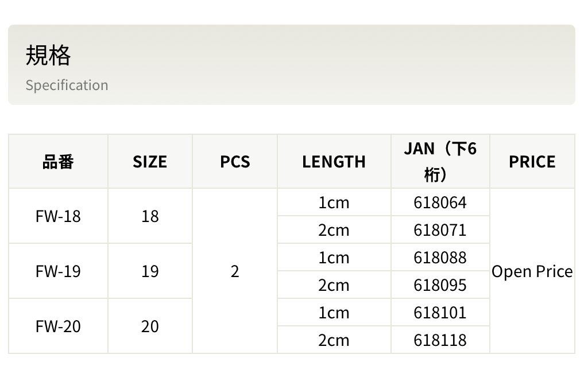Click the FW-19 product number cell
This screenshot has height=370, width=588.
pos(58,271)
